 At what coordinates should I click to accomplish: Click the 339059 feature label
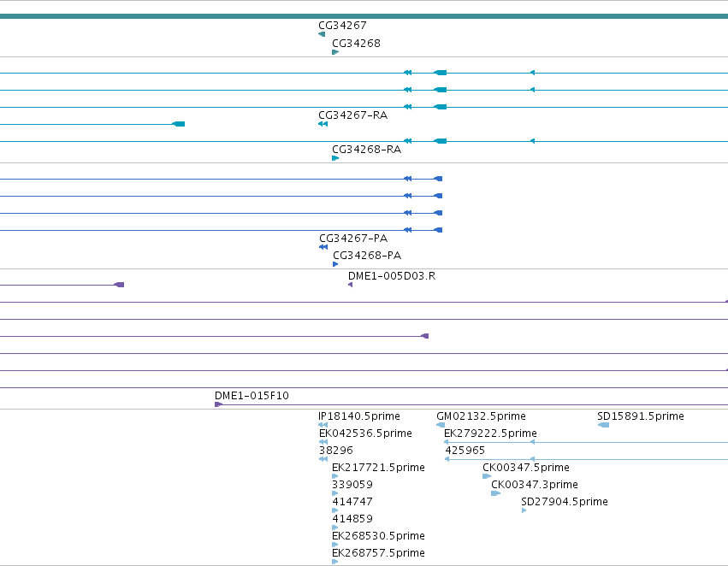click(x=352, y=485)
